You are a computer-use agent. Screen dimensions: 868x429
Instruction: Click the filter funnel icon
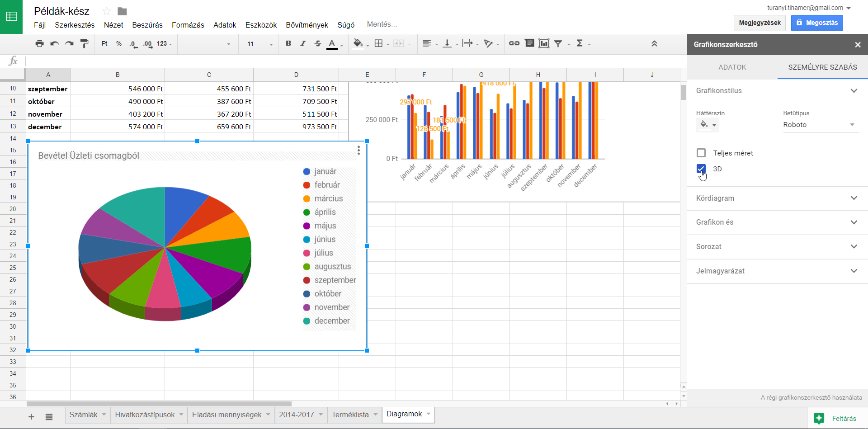point(558,43)
